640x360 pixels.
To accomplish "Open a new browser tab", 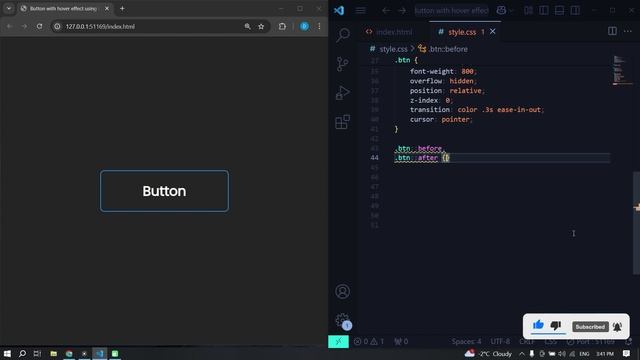I will pos(122,8).
